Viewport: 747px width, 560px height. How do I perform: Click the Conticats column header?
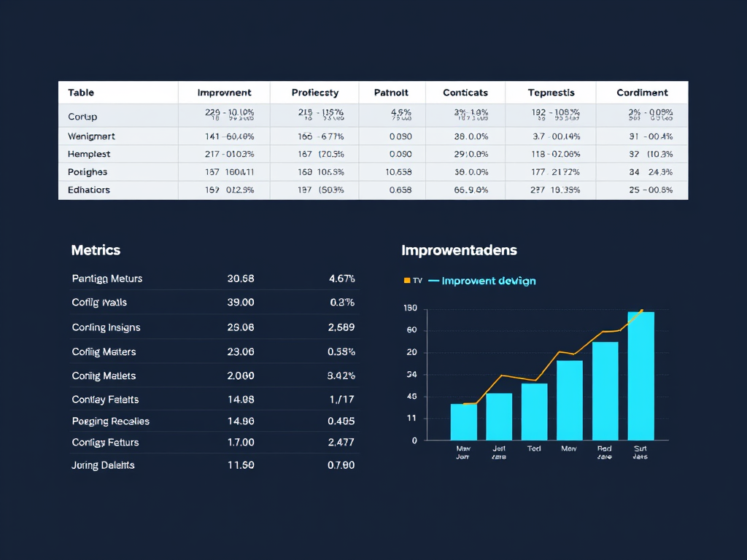465,93
